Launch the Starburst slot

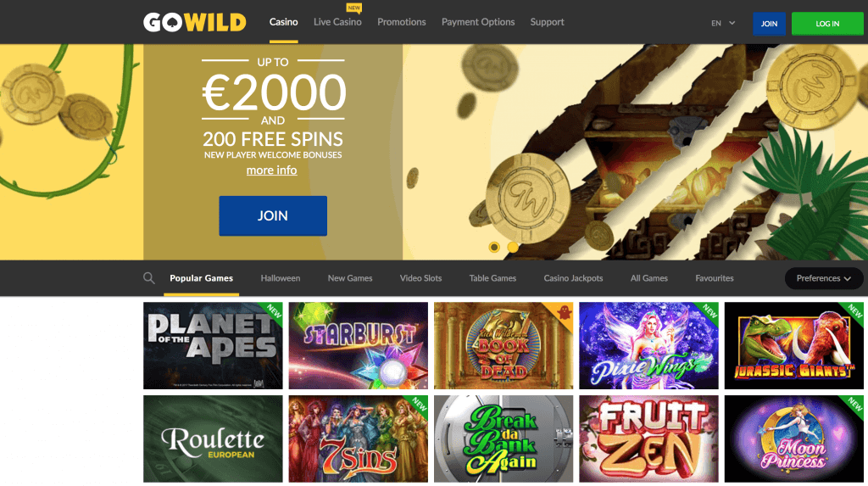click(x=359, y=345)
